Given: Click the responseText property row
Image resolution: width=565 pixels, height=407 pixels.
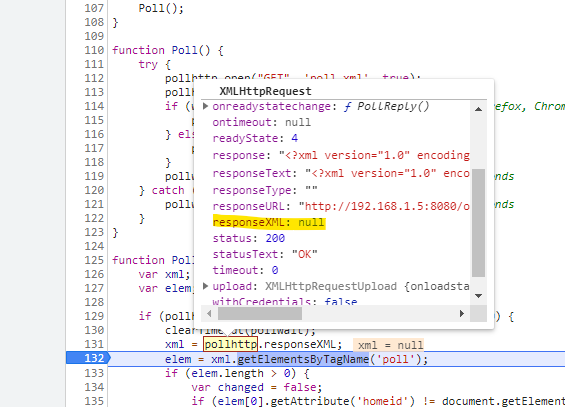Looking at the screenshot, I should pyautogui.click(x=341, y=173).
